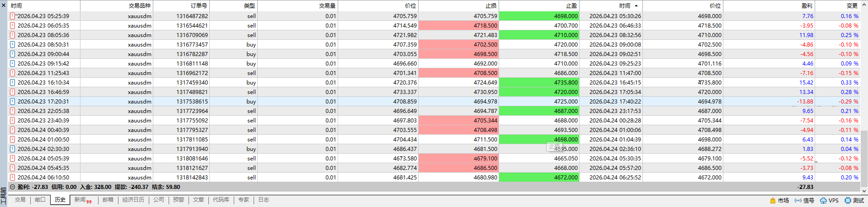Click the sell deal icon for order 1316487282
The height and width of the screenshot is (207, 868).
coord(13,16)
